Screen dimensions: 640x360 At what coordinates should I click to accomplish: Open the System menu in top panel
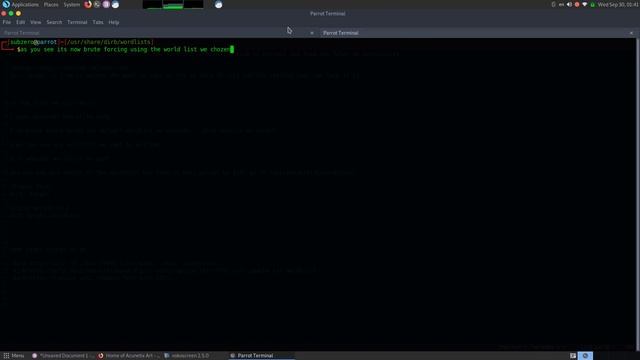pyautogui.click(x=72, y=4)
